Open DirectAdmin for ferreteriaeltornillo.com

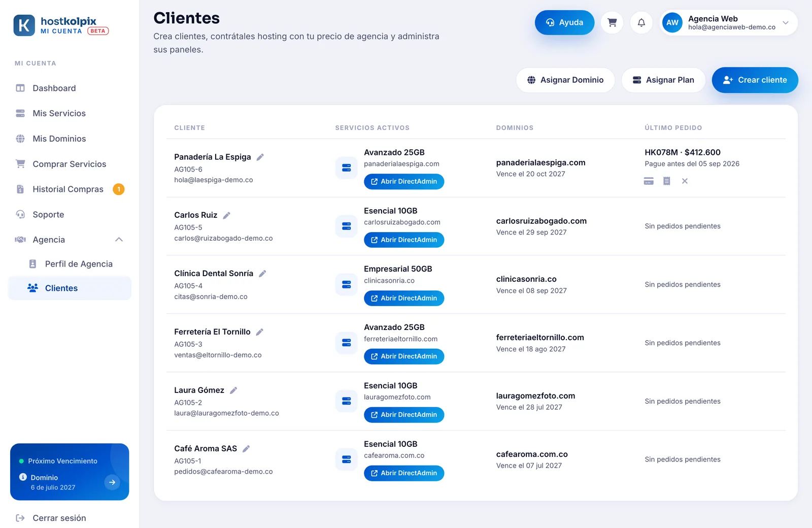[404, 356]
